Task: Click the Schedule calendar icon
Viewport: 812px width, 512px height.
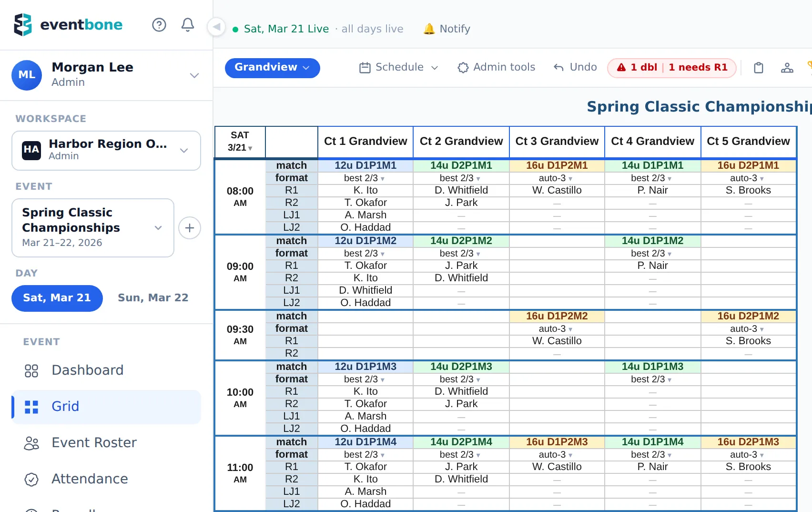Action: (x=365, y=68)
